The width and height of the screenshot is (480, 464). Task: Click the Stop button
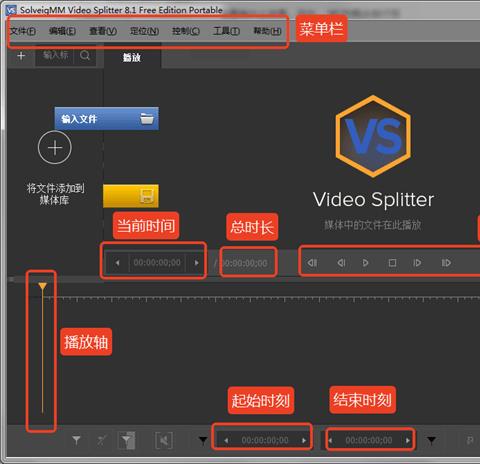pos(392,263)
